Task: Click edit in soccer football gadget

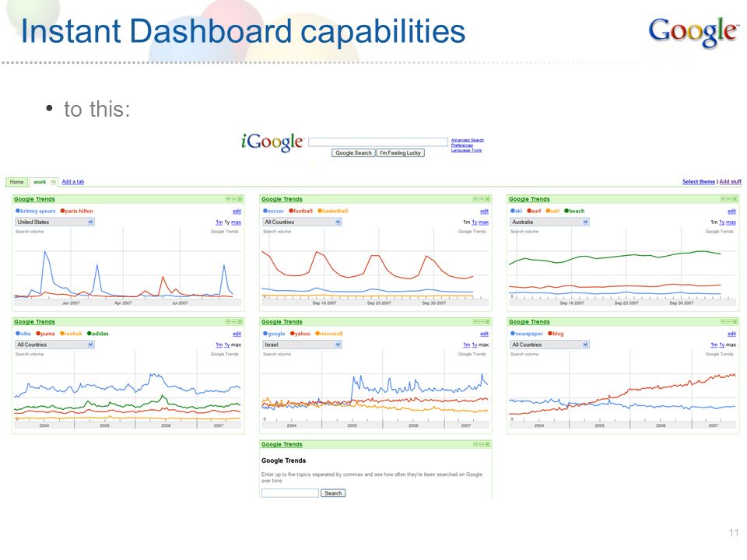Action: click(x=484, y=212)
